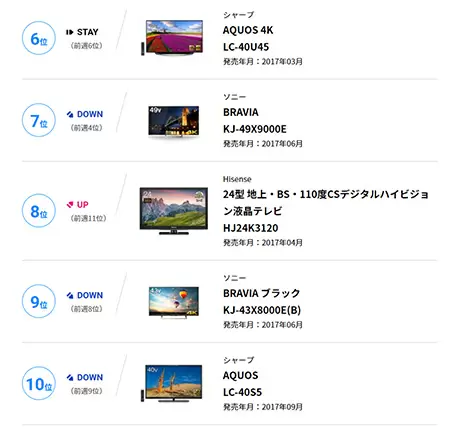Click the 9位 rank circle badge
450x427 pixels.
coord(39,301)
